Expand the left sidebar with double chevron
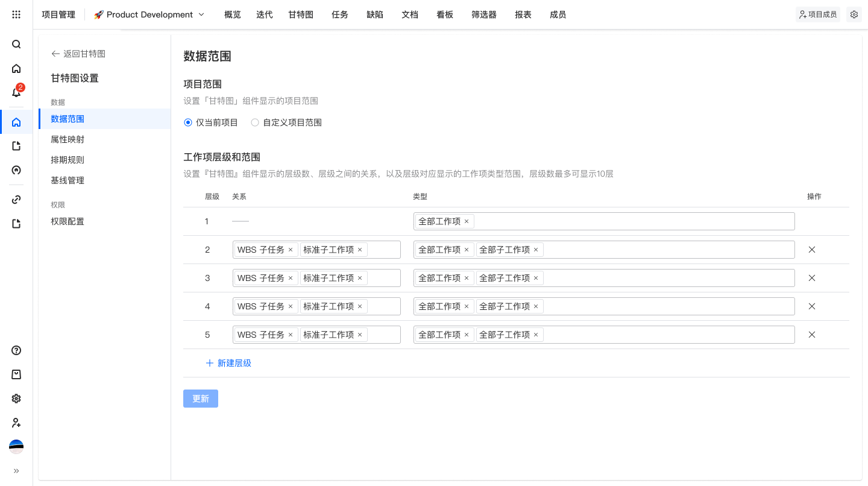This screenshot has width=868, height=486. click(x=16, y=471)
